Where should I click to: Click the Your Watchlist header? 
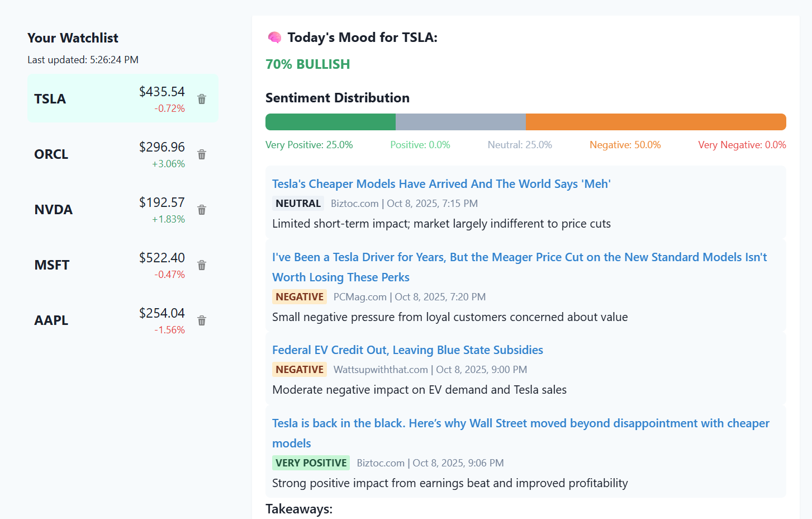coord(73,37)
